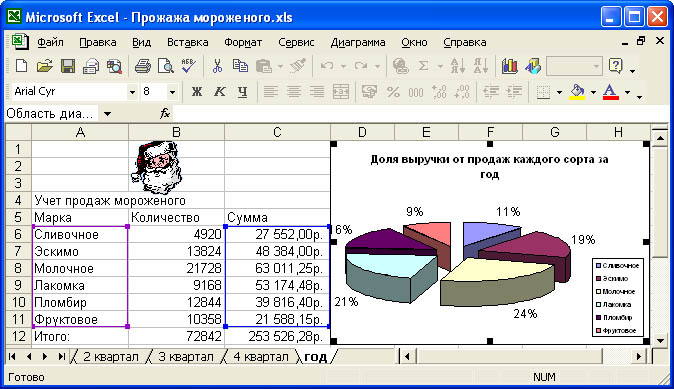Apply the Percent style icon
674x389 pixels.
pyautogui.click(x=393, y=92)
